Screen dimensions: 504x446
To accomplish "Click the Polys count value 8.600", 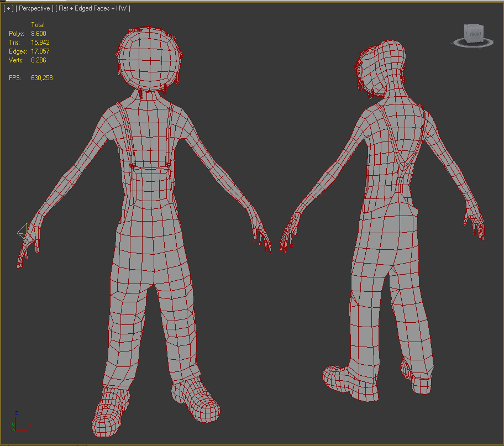I will point(39,34).
